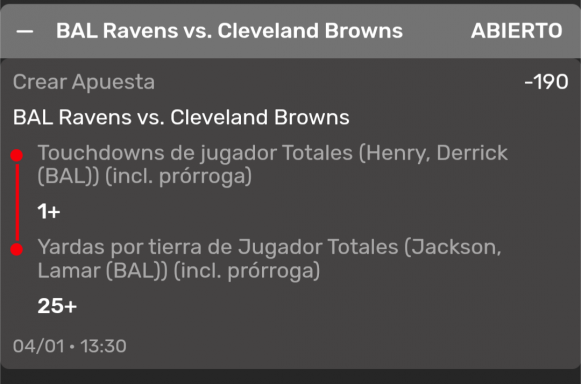Click the 1+ touchdown selection value
Screen dimensions: 581x384
[x=49, y=211]
